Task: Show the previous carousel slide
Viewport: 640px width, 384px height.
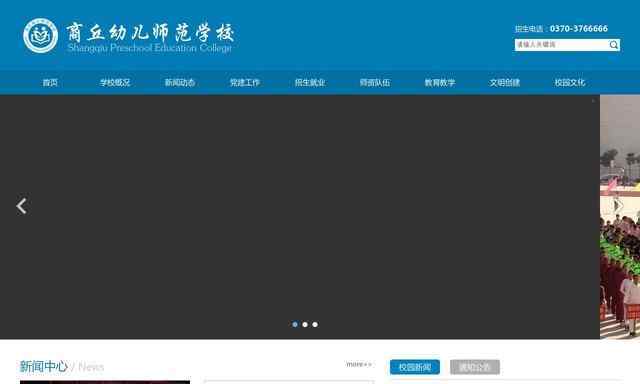Action: point(22,206)
